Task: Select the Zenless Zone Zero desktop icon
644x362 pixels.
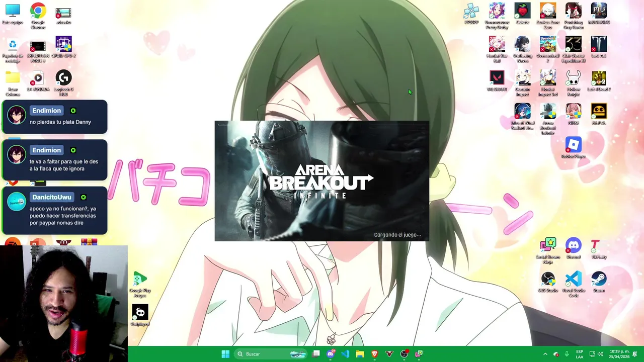Action: click(x=548, y=16)
